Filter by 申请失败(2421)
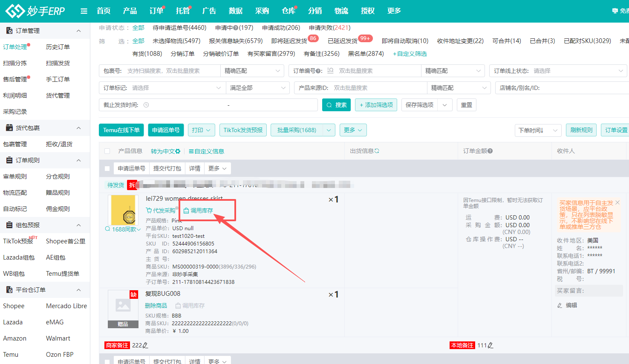Screen dimensions: 629x364 point(330,28)
